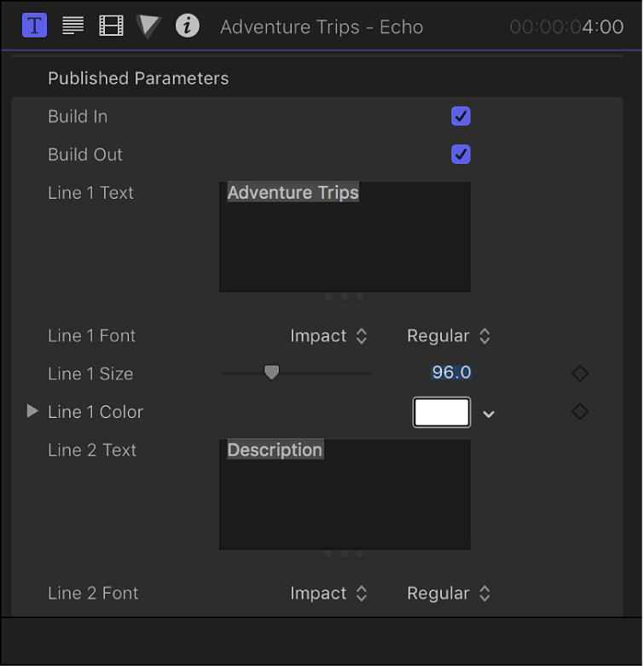Click the Line 2 Text description field

pos(345,495)
